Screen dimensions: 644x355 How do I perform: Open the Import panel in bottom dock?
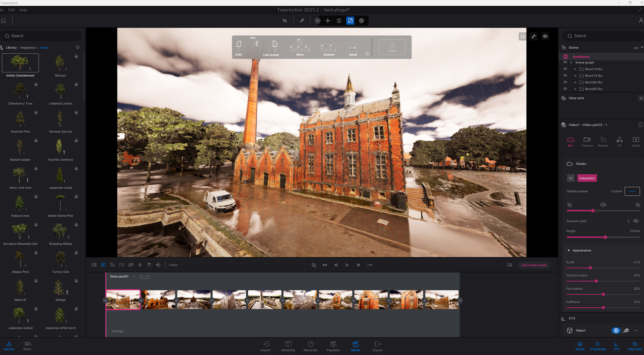tap(265, 346)
